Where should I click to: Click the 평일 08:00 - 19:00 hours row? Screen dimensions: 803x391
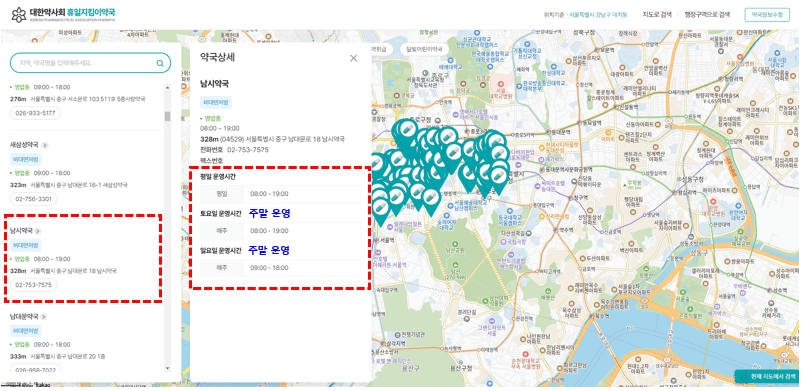tap(281, 194)
